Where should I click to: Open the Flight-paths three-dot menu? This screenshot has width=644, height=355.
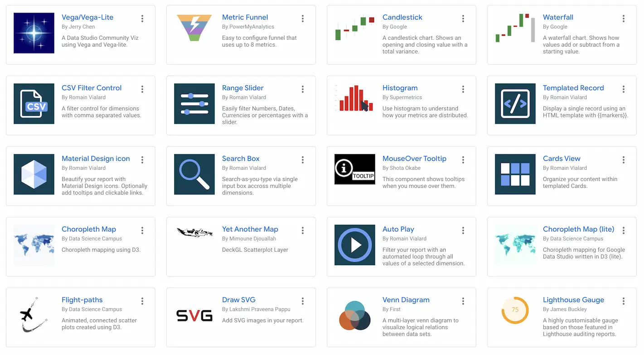142,301
